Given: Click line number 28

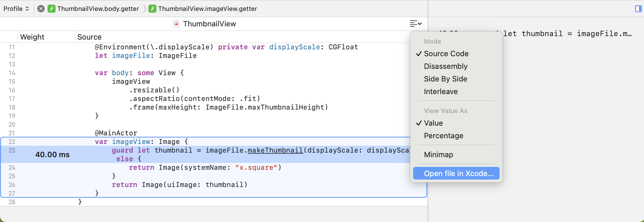Looking at the screenshot, I should [12, 202].
